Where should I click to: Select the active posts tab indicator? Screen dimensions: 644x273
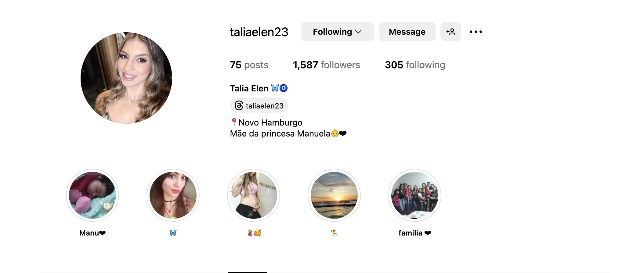248,272
